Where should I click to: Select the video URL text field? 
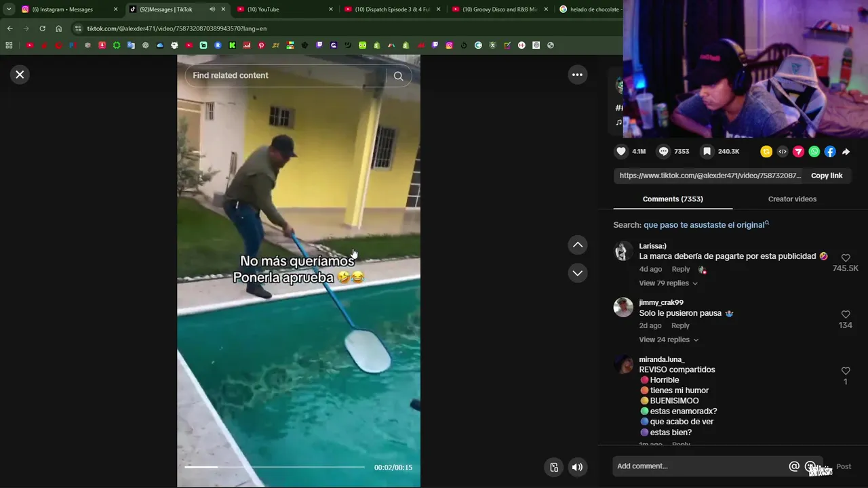pos(709,176)
